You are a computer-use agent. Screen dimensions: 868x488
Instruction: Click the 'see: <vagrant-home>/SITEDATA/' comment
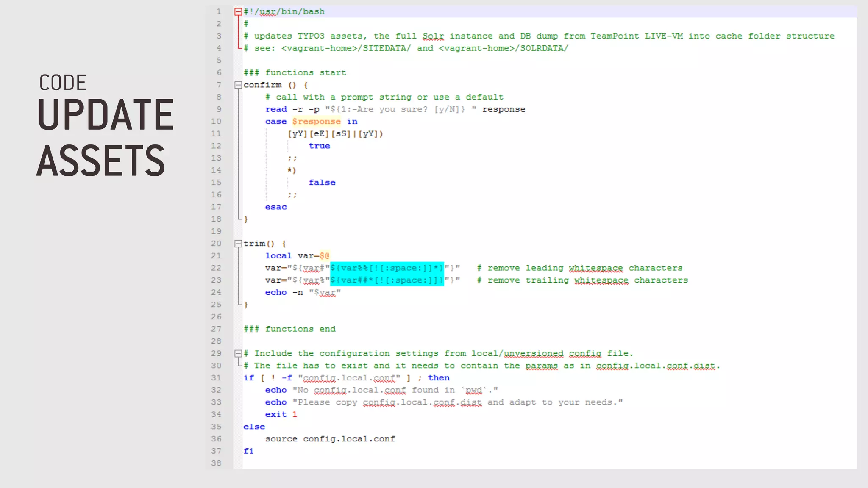(406, 48)
